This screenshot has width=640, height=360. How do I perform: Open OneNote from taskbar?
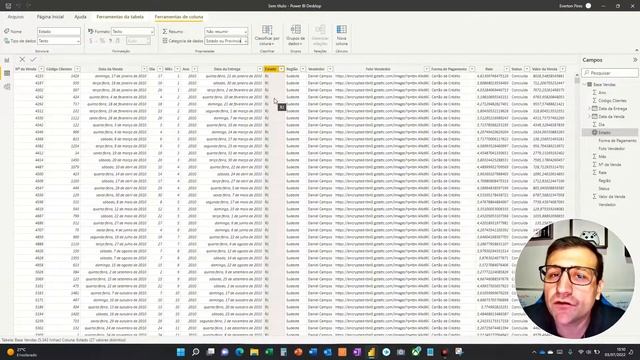357,352
